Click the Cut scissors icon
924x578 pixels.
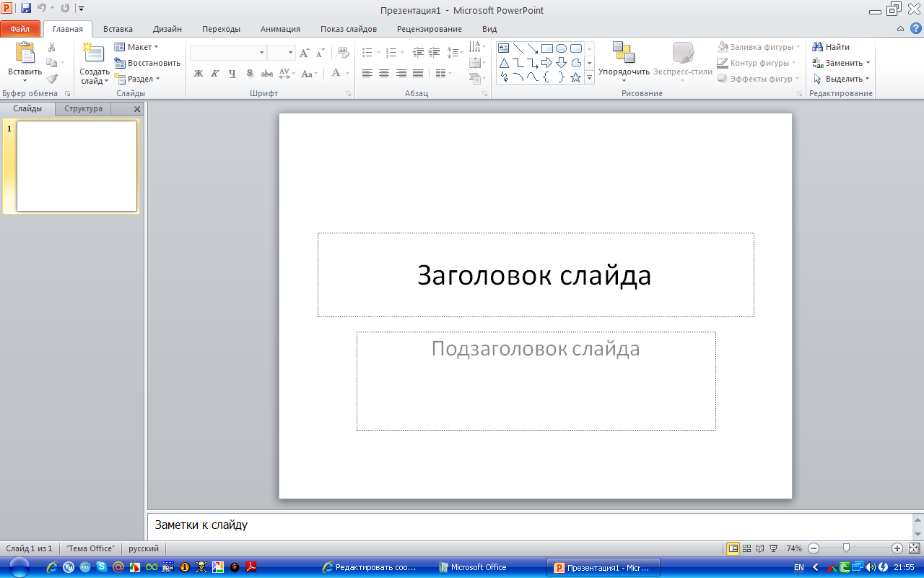tap(51, 47)
